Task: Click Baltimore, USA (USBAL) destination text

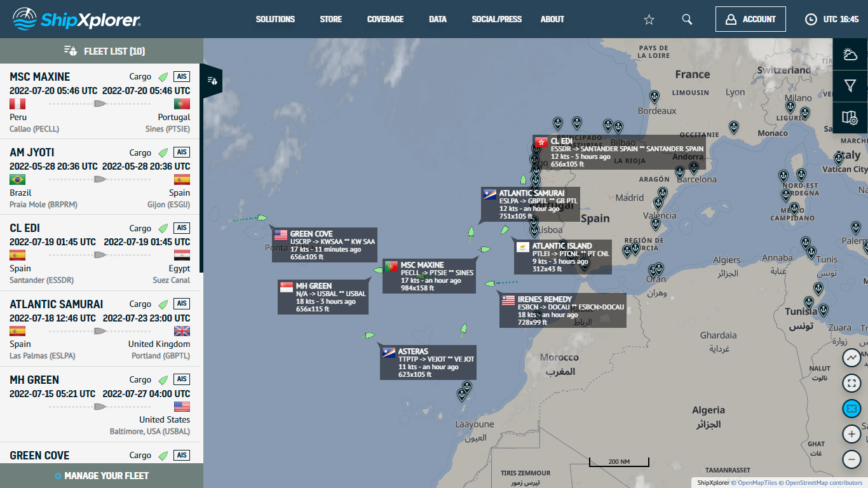Action: [150, 431]
